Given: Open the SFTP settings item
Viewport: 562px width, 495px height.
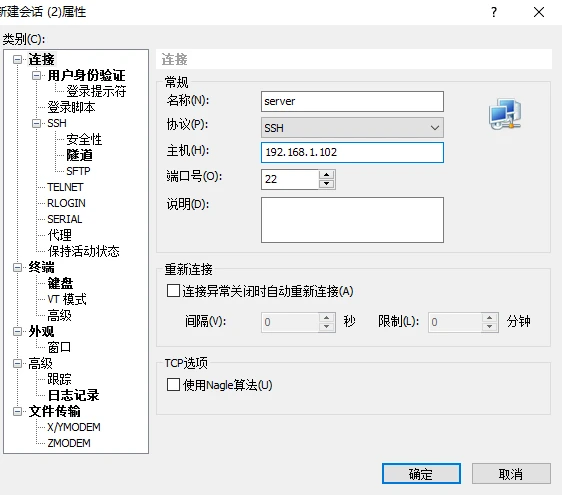Looking at the screenshot, I should pyautogui.click(x=78, y=171).
